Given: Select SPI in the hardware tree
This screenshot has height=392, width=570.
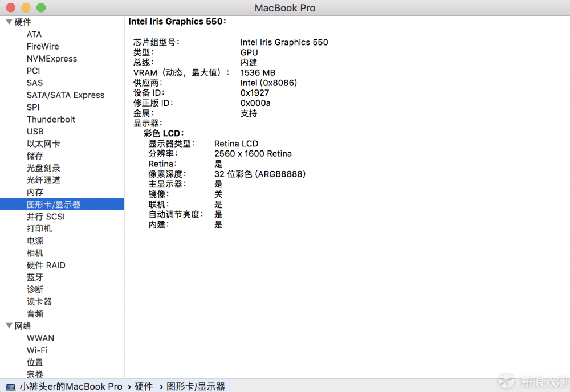Looking at the screenshot, I should (32, 107).
